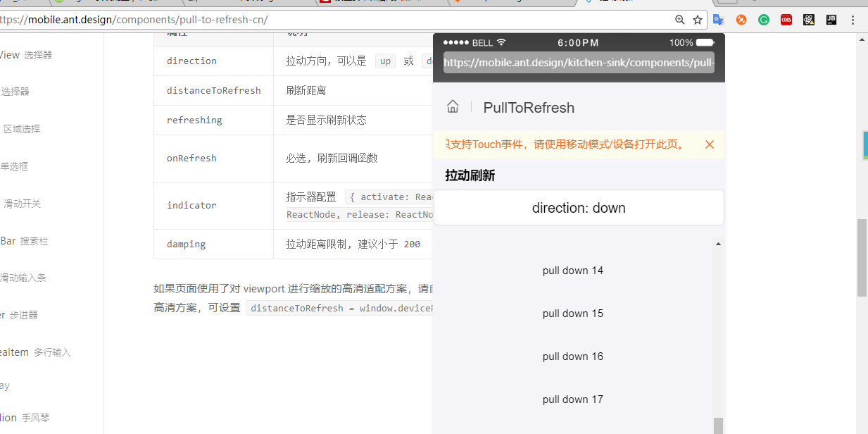The width and height of the screenshot is (868, 434).
Task: Open the Google Translate extension
Action: (x=719, y=20)
